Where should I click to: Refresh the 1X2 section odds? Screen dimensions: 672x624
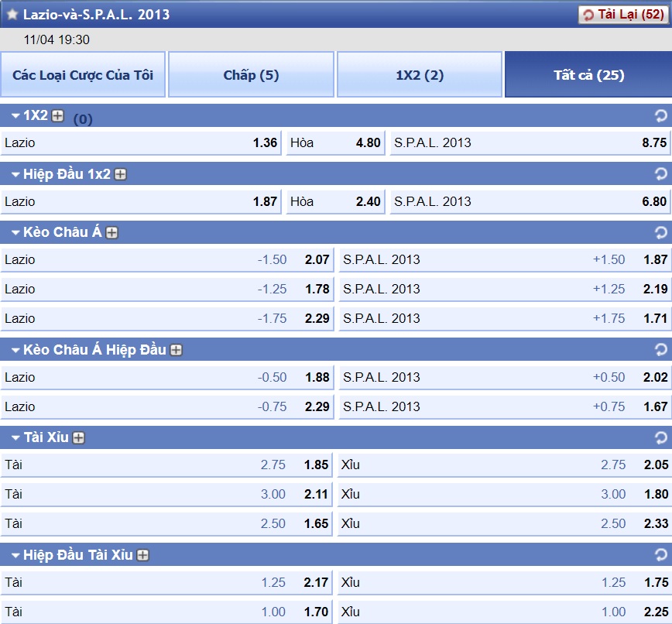click(x=660, y=116)
